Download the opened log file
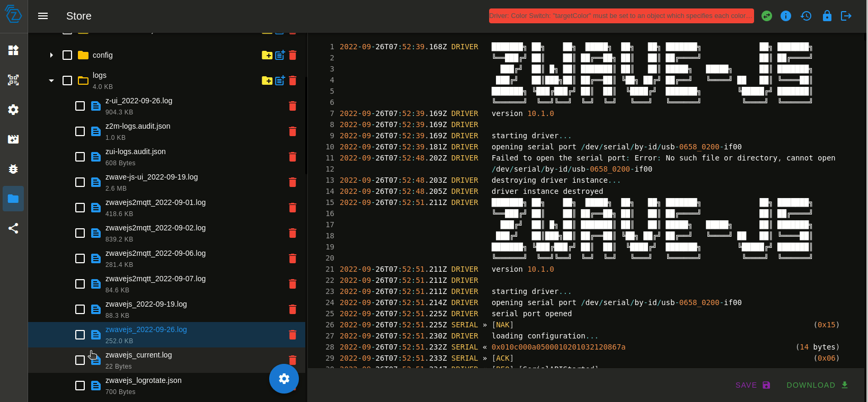 [x=817, y=385]
